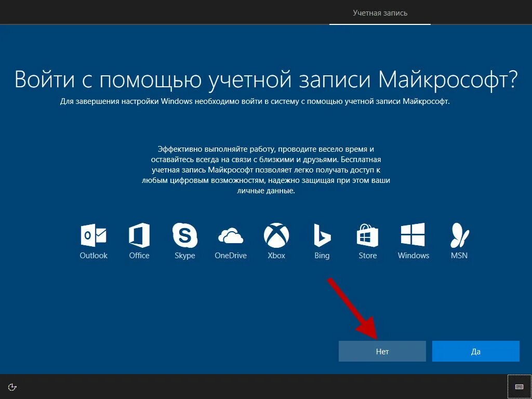Click the Bing icon
Screen dimensions: 532x399
coord(322,235)
